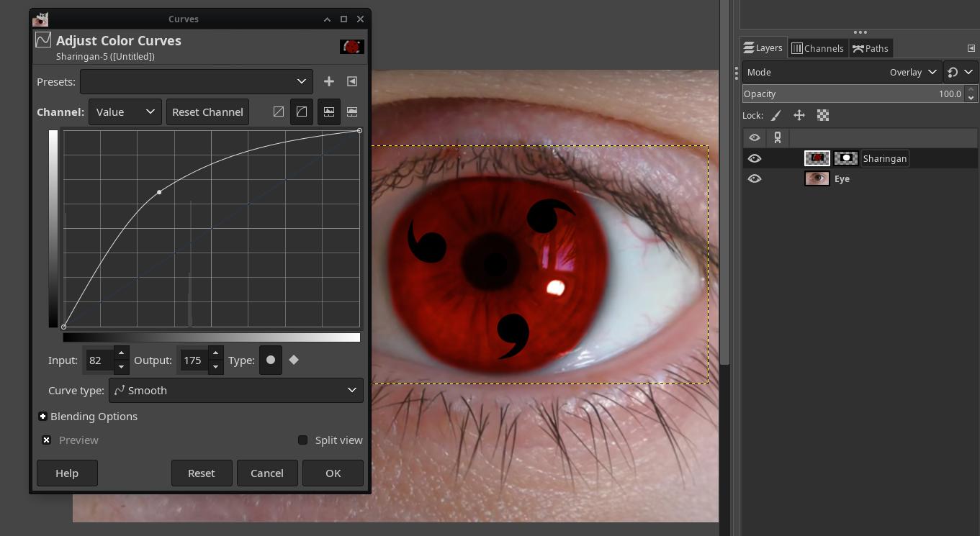Click the drawable preview thumbnail in Curves header

click(352, 47)
